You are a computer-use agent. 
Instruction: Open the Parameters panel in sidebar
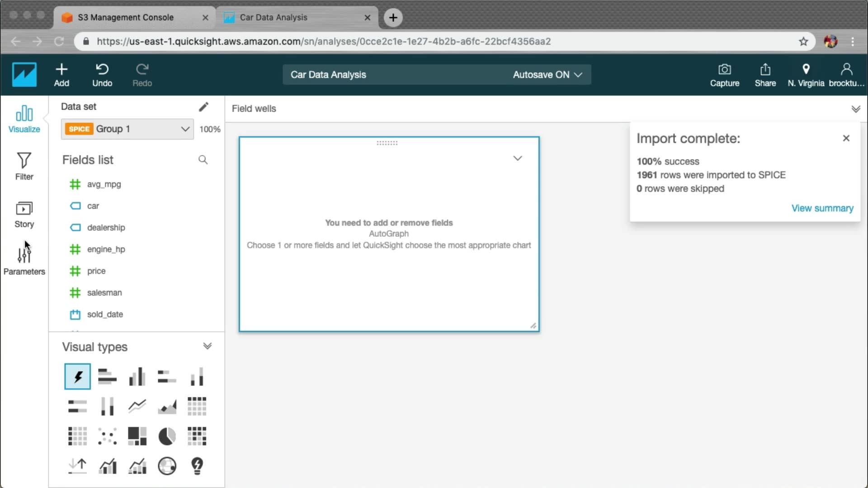[x=24, y=261]
